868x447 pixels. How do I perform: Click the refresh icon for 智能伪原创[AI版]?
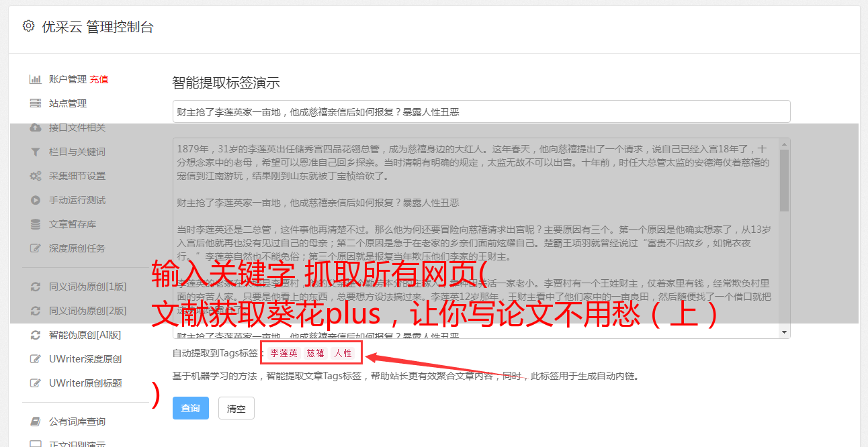click(x=36, y=335)
